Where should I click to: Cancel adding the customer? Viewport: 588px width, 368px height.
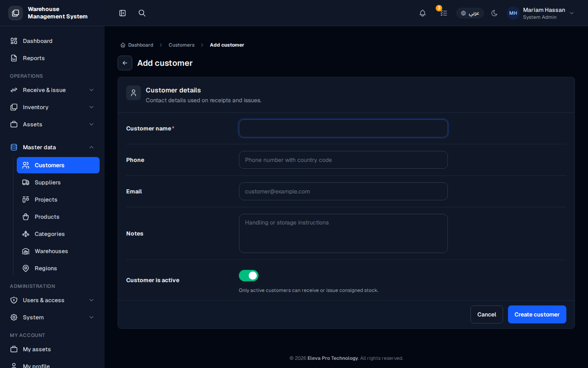(x=487, y=314)
